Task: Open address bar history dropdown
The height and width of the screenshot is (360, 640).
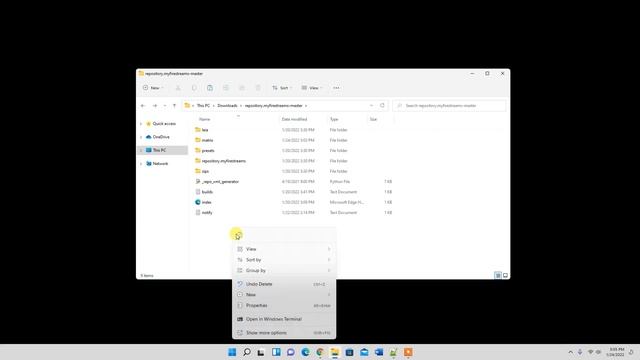Action: pyautogui.click(x=371, y=105)
